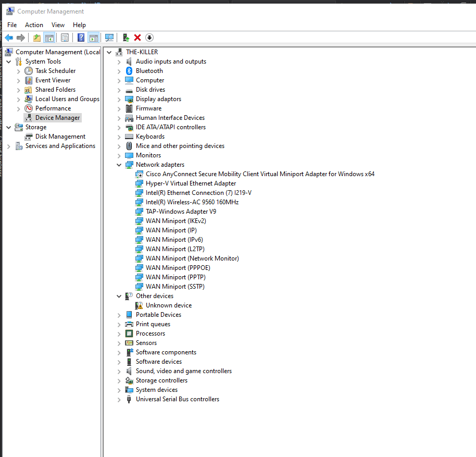Image resolution: width=476 pixels, height=457 pixels.
Task: Select Disk Management under Storage
Action: [x=60, y=137]
